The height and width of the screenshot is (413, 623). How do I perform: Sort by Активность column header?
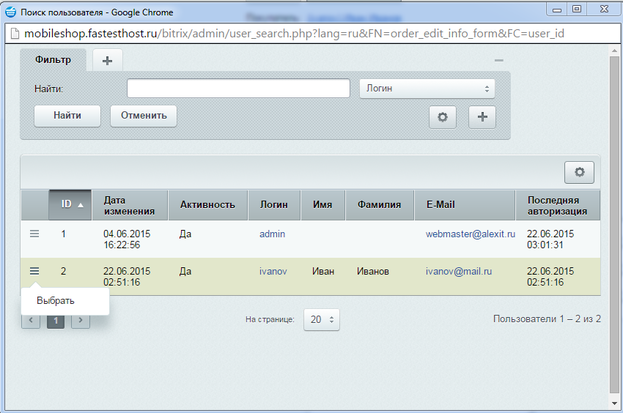click(x=208, y=205)
